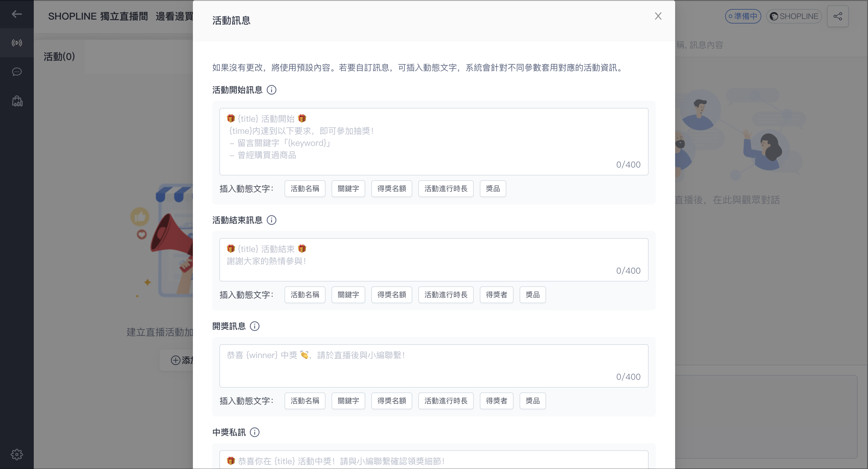Insert 得獎名額 into end message
This screenshot has width=868, height=469.
click(x=392, y=295)
